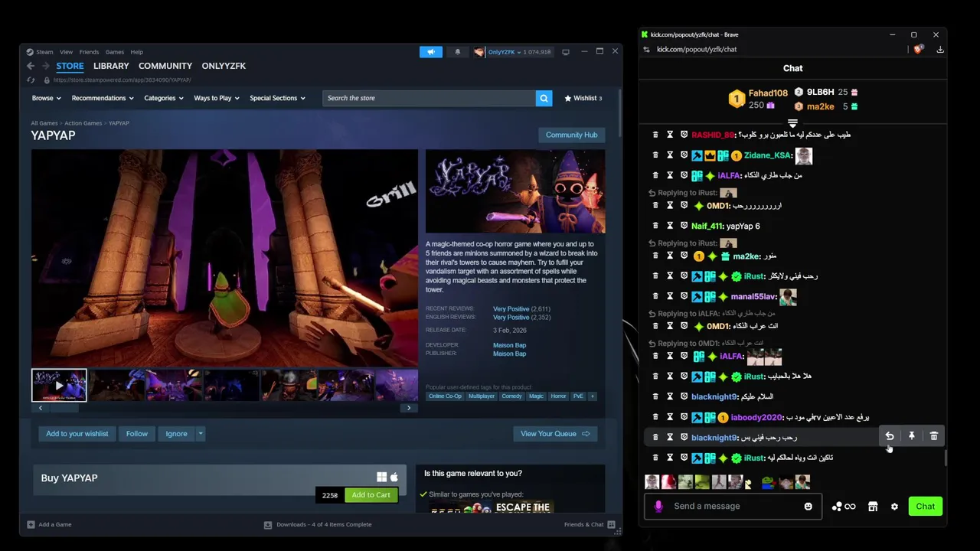Click the store search magnifier button

pos(544,98)
